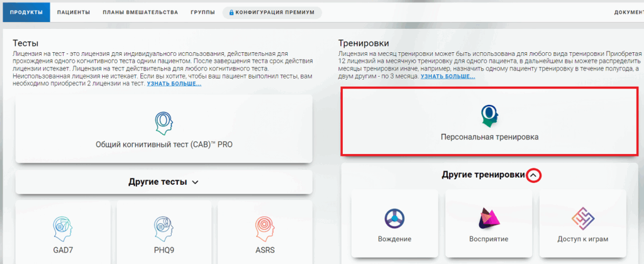Click the Другие тесты section header
This screenshot has width=644, height=264.
pos(158,182)
